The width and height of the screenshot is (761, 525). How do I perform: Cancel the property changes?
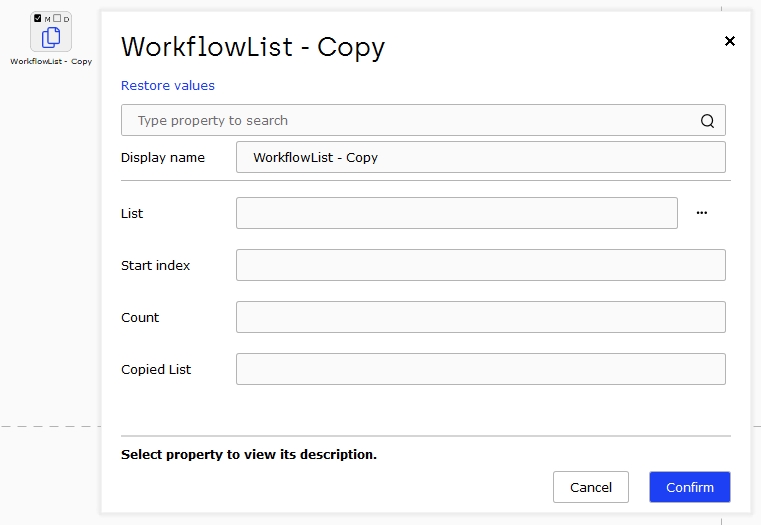click(x=591, y=487)
